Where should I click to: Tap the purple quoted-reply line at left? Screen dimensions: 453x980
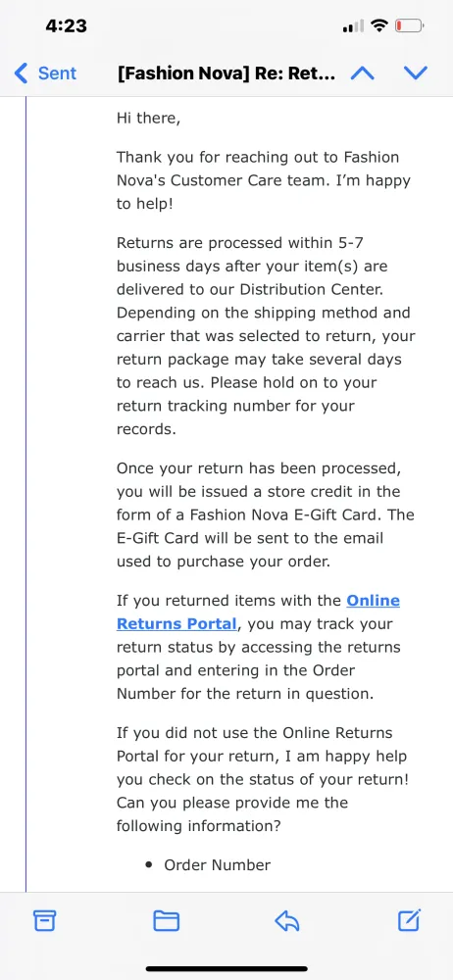click(x=25, y=494)
